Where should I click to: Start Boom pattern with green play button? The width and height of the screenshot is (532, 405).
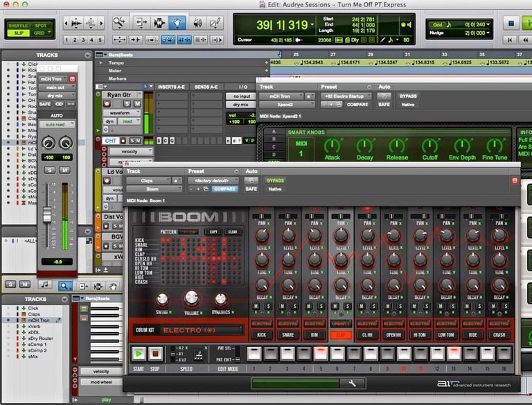pyautogui.click(x=139, y=354)
